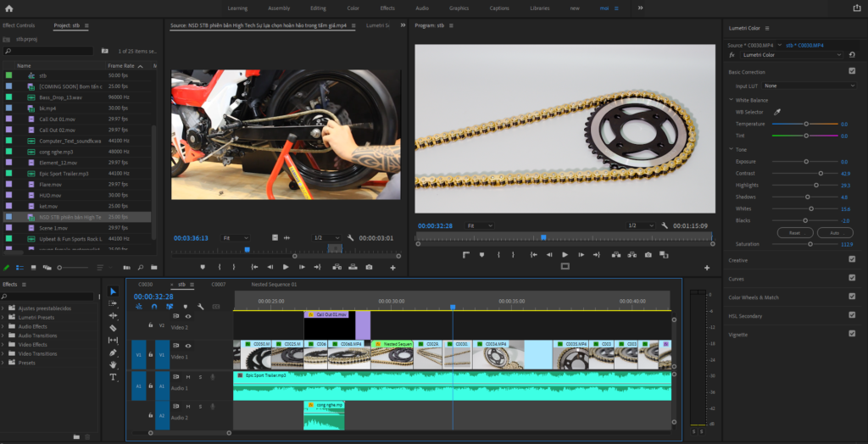This screenshot has width=868, height=444.
Task: Open C0007 sequence tab
Action: point(219,285)
